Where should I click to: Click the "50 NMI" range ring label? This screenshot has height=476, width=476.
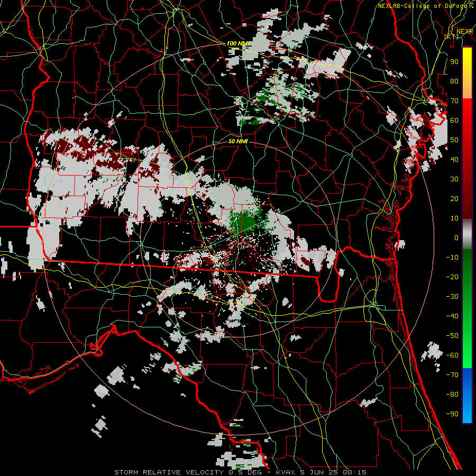(x=238, y=141)
